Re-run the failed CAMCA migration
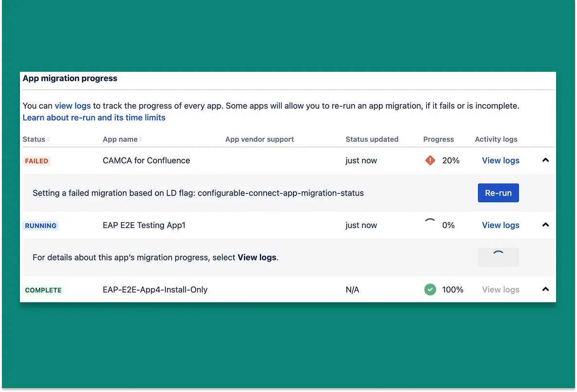 pyautogui.click(x=498, y=193)
